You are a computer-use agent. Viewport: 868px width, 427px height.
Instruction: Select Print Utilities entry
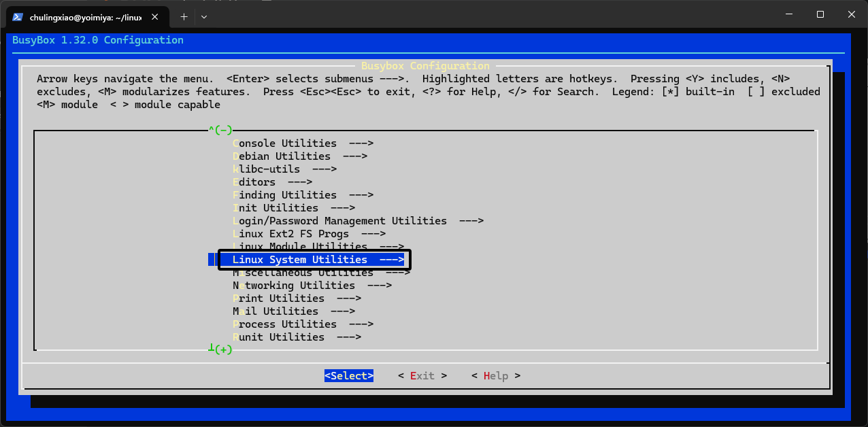click(x=297, y=298)
